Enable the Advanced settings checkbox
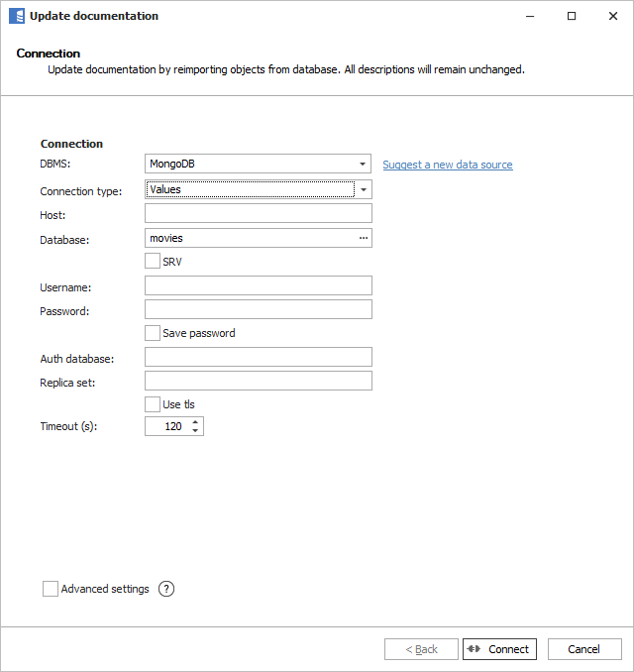634x672 pixels. click(x=51, y=589)
